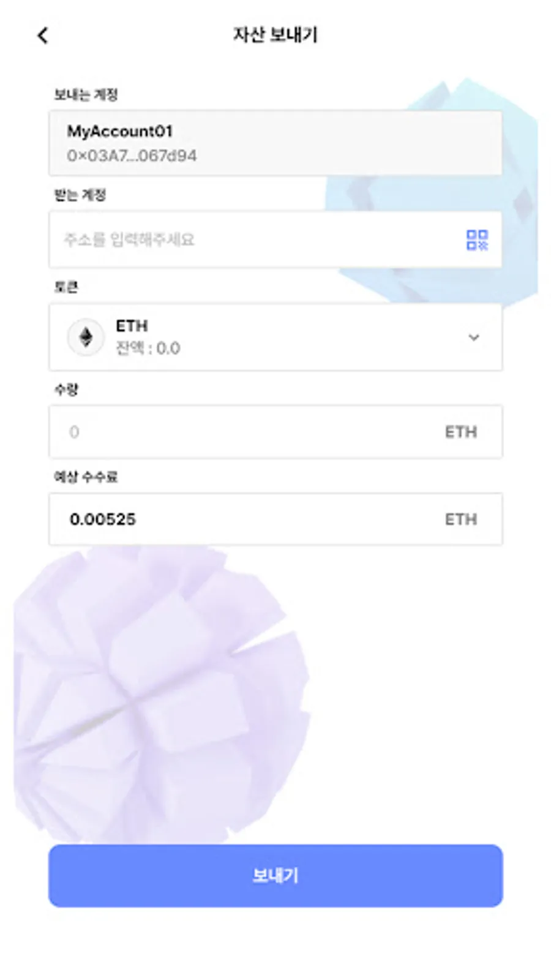The width and height of the screenshot is (551, 980).
Task: Click the MyAccount01 account name text
Action: click(x=120, y=131)
